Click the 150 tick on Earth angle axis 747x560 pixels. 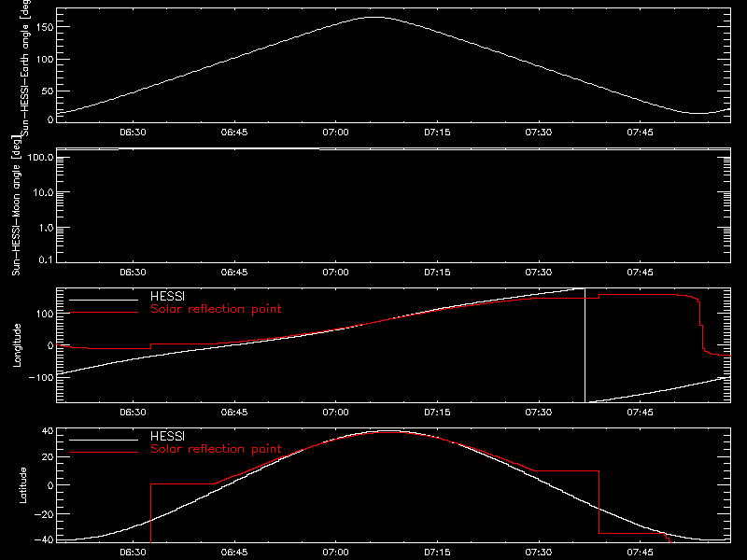(45, 28)
